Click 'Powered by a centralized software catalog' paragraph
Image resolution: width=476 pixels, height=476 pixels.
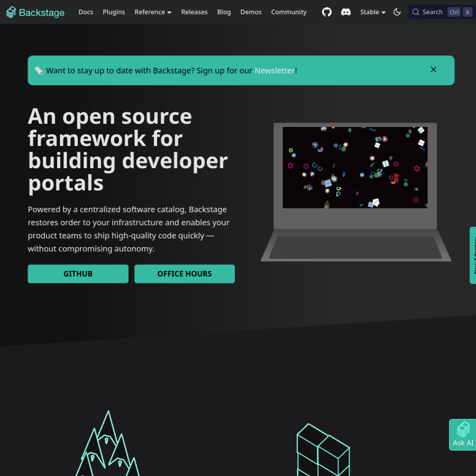pos(129,229)
